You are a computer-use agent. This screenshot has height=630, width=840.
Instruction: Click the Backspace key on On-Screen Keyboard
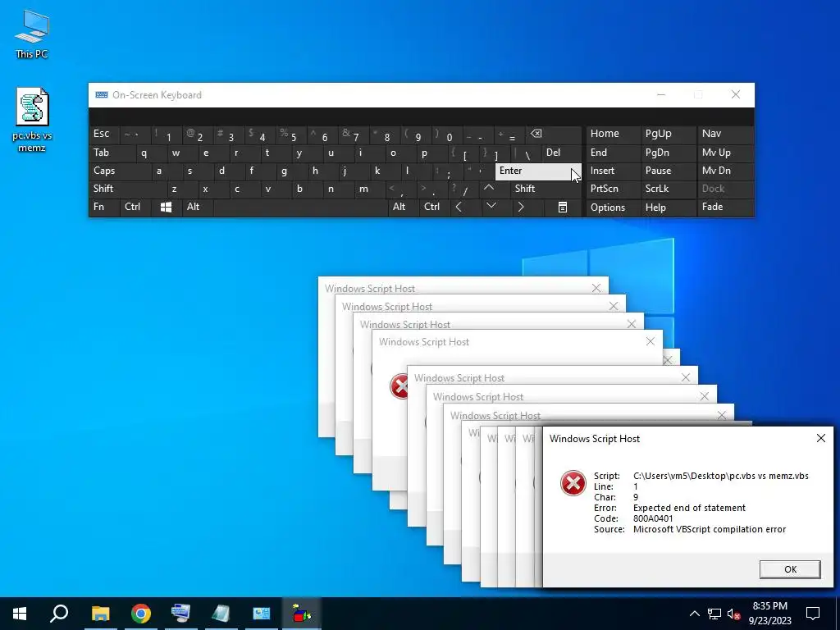555,135
